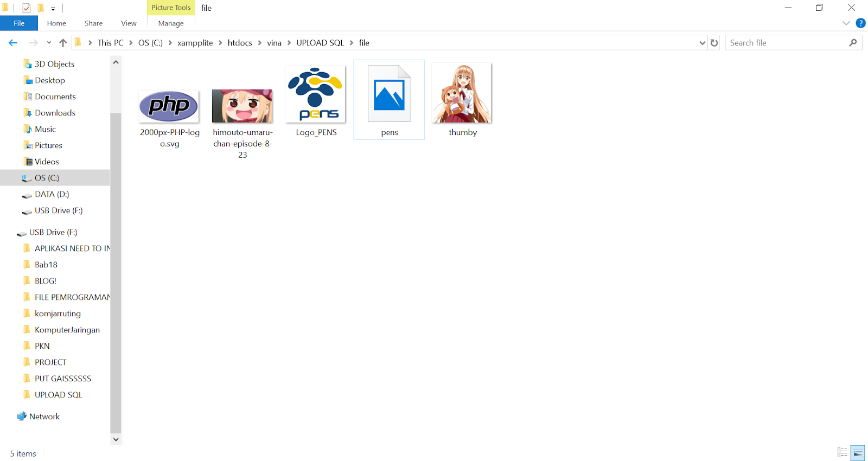Select 3D Objects in navigation pane

pyautogui.click(x=55, y=64)
